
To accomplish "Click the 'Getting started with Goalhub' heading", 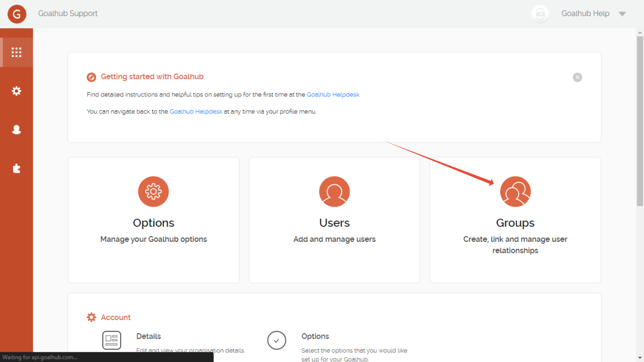I will click(152, 77).
